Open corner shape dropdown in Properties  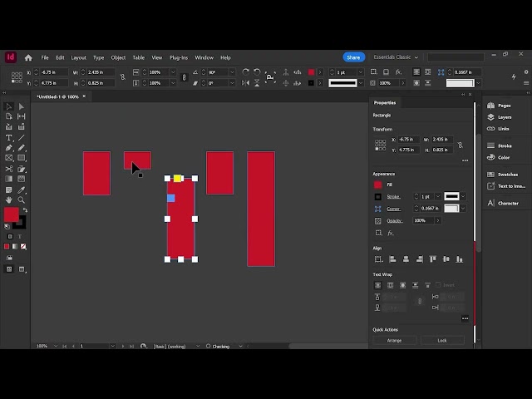[x=463, y=209]
